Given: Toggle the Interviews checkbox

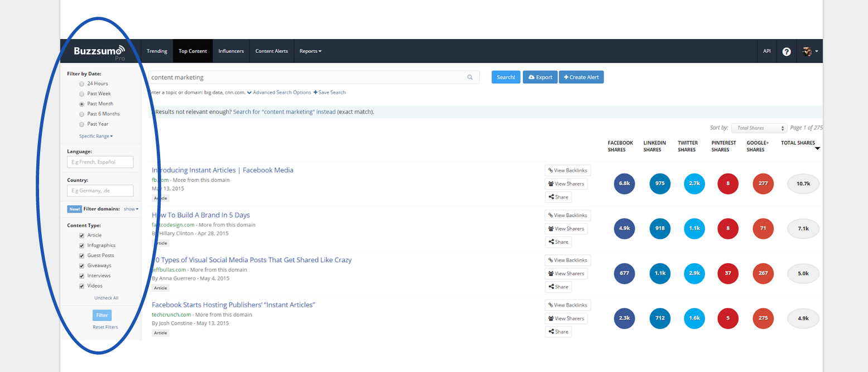Looking at the screenshot, I should click(x=82, y=276).
